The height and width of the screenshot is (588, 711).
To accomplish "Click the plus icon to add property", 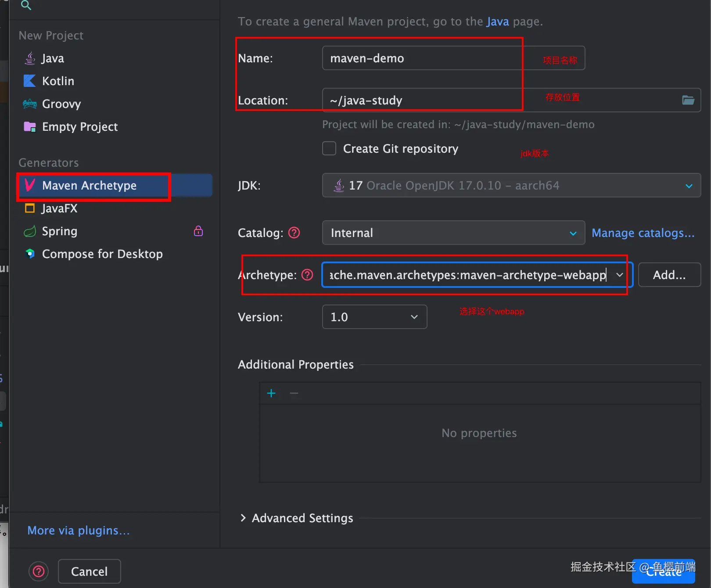I will (x=271, y=393).
